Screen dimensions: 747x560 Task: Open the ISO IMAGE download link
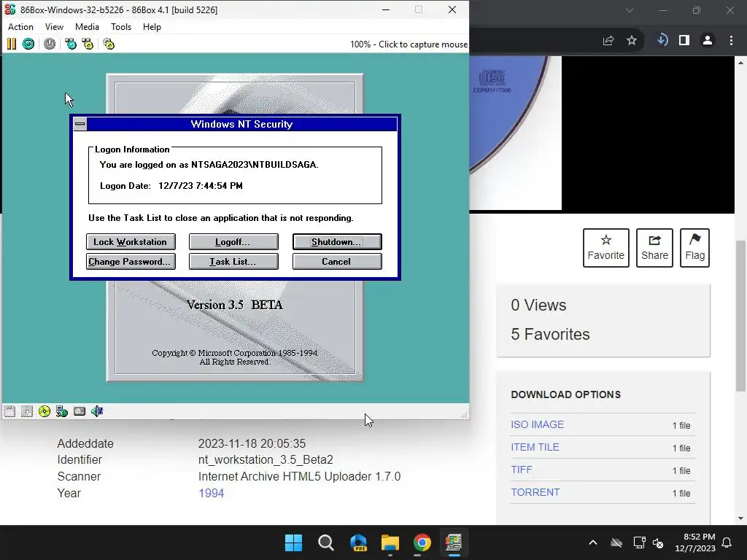[x=538, y=425]
